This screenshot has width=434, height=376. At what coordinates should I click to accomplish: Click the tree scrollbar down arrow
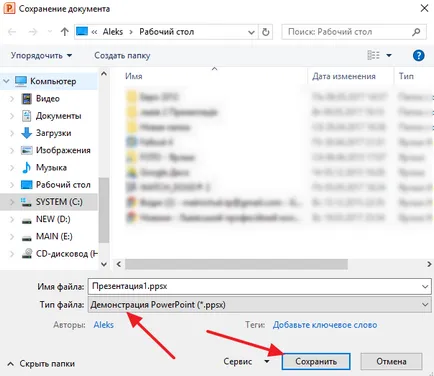pos(104,264)
